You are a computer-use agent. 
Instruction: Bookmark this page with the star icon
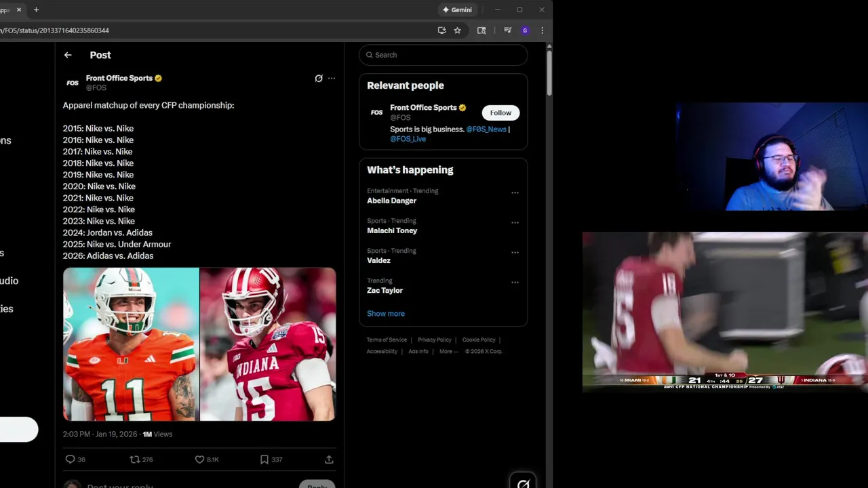tap(458, 30)
